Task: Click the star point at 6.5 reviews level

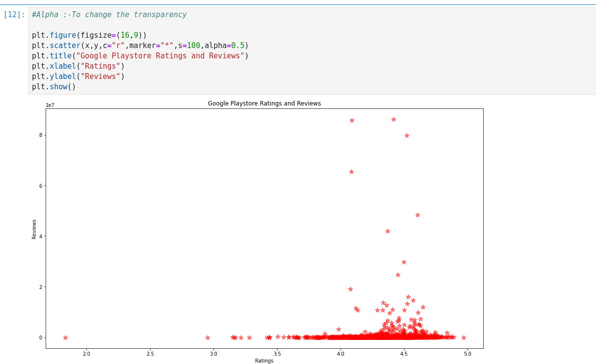Action: coord(351,172)
